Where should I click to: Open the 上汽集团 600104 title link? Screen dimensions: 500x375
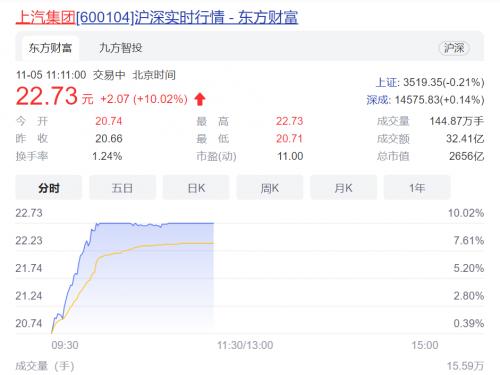click(x=157, y=17)
